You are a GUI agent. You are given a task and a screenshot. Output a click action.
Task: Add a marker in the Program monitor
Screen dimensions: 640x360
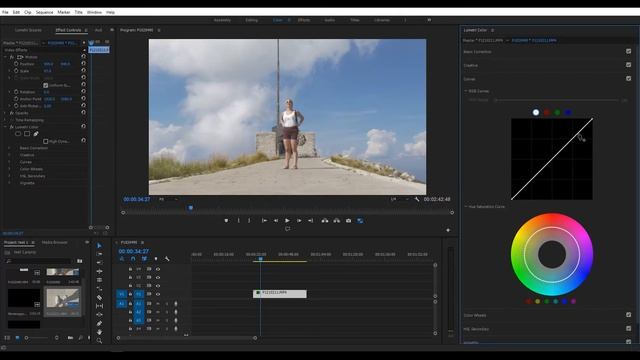coord(227,220)
